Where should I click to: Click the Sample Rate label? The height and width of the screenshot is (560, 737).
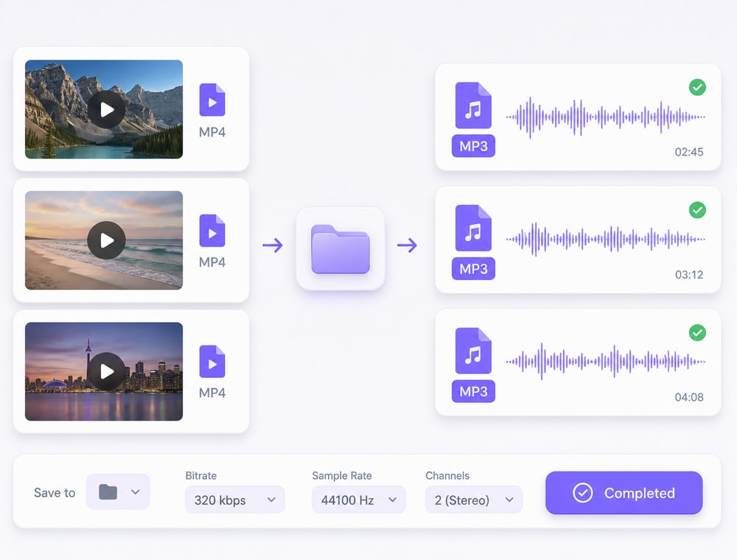[342, 475]
